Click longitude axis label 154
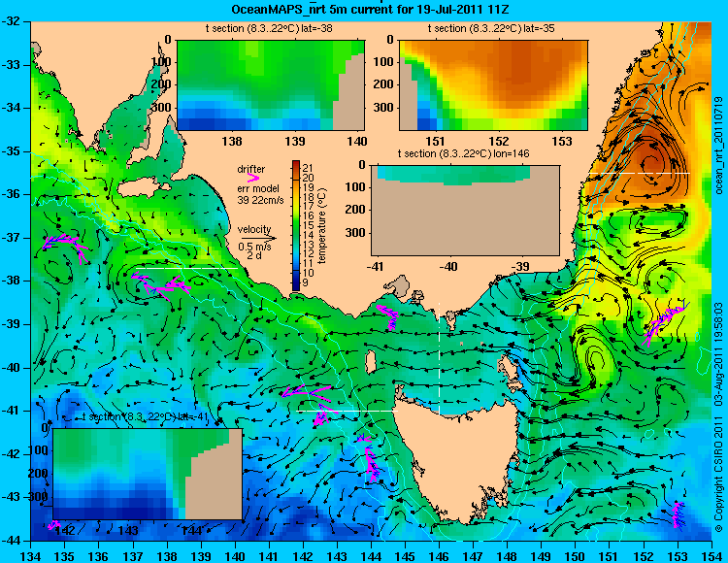 point(711,556)
